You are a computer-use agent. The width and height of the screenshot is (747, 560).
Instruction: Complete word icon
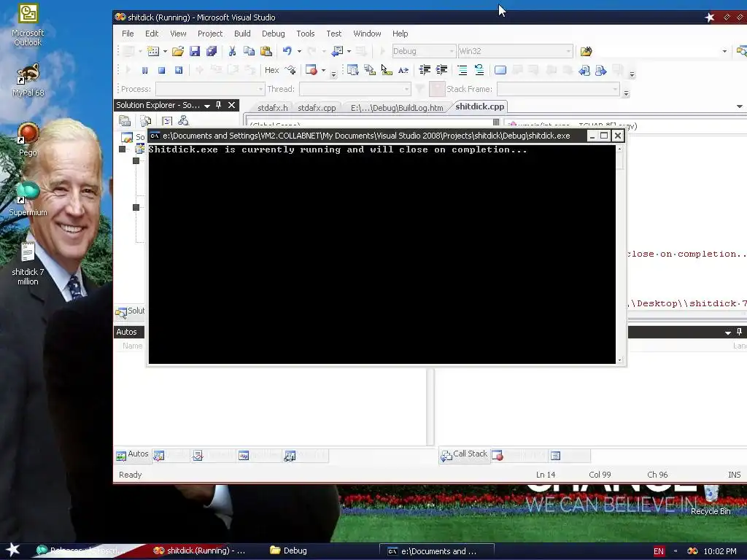tap(403, 71)
